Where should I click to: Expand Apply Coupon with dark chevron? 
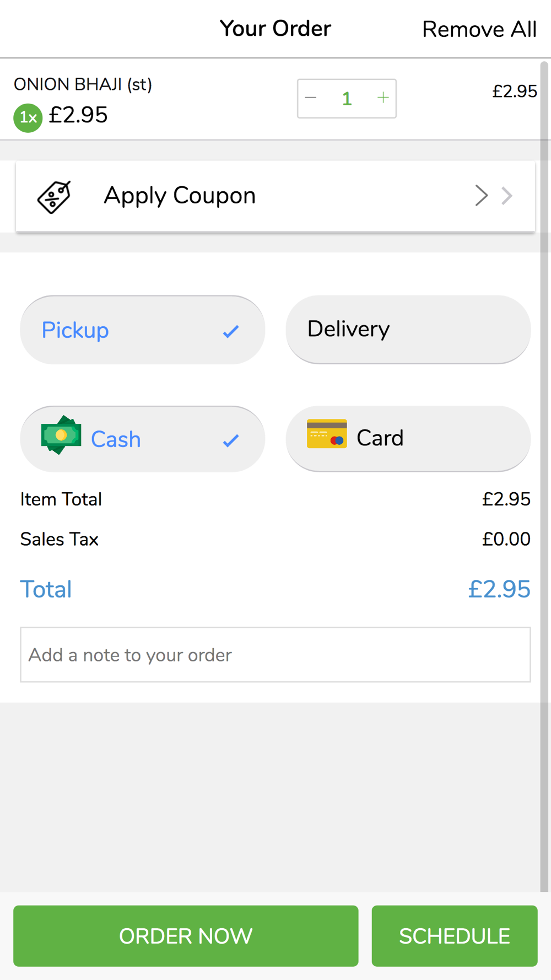click(482, 196)
